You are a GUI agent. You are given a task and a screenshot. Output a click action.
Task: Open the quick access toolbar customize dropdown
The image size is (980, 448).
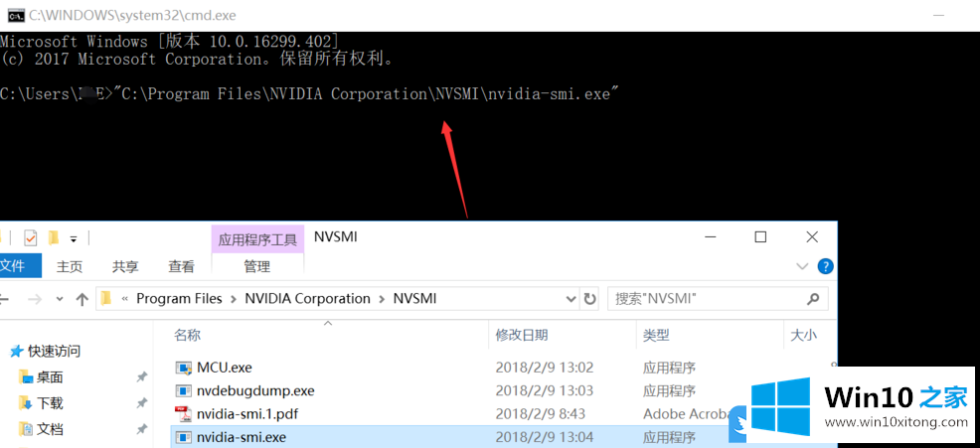74,238
